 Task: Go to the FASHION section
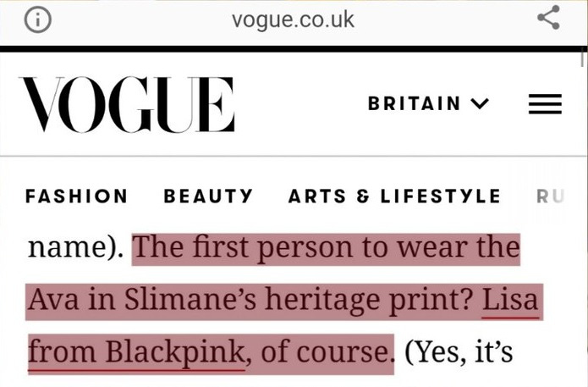click(x=76, y=196)
